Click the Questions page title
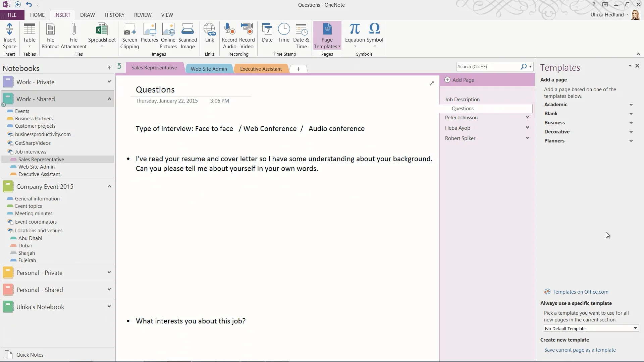The height and width of the screenshot is (362, 644). [x=155, y=89]
